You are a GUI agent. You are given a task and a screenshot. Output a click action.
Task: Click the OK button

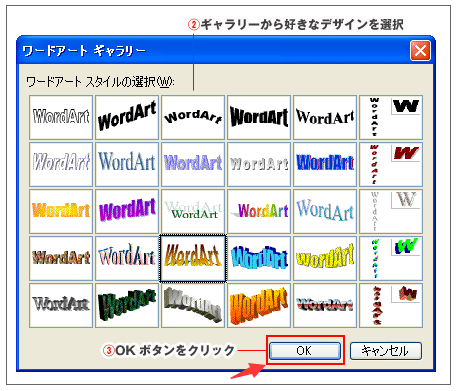(305, 351)
